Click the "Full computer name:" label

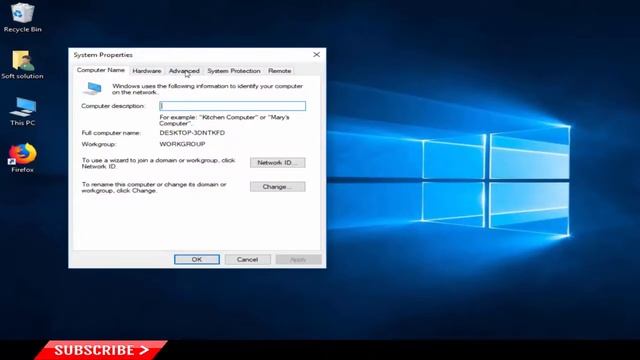pos(111,133)
